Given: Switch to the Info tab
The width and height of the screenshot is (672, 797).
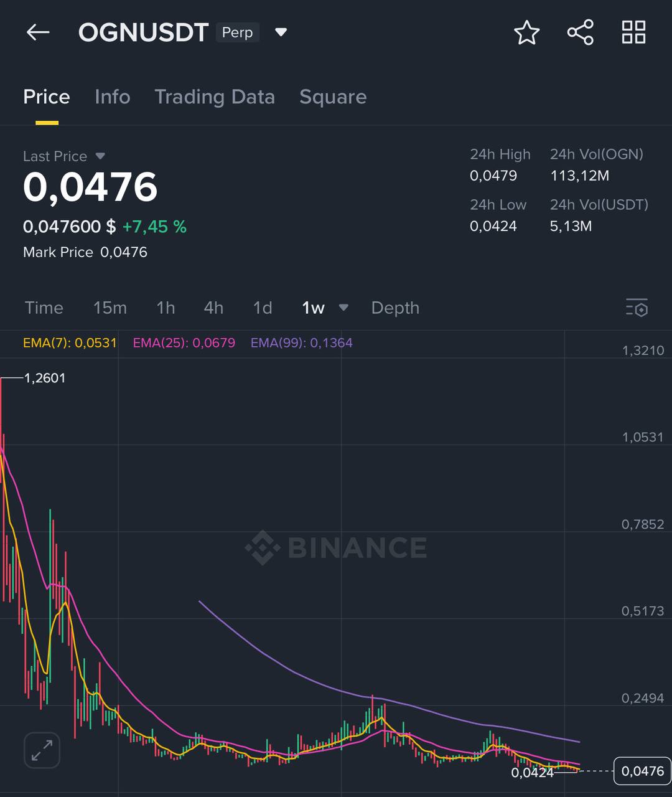Looking at the screenshot, I should [113, 97].
